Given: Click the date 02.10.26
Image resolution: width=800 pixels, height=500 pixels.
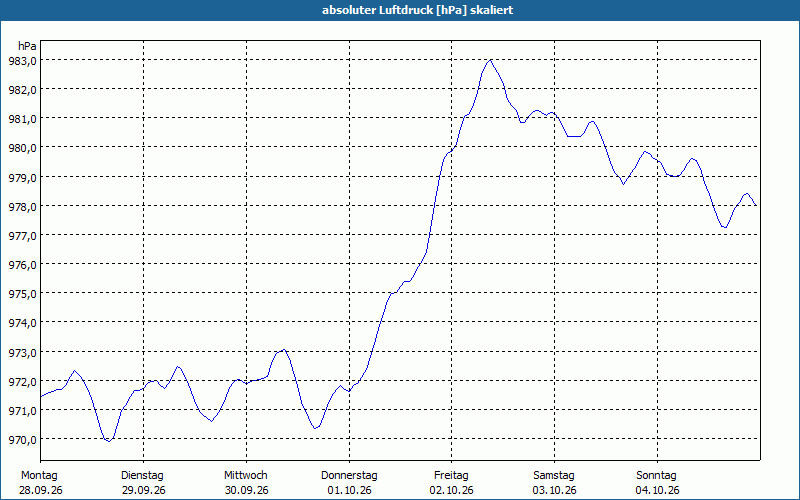Looking at the screenshot, I should click(x=452, y=491).
